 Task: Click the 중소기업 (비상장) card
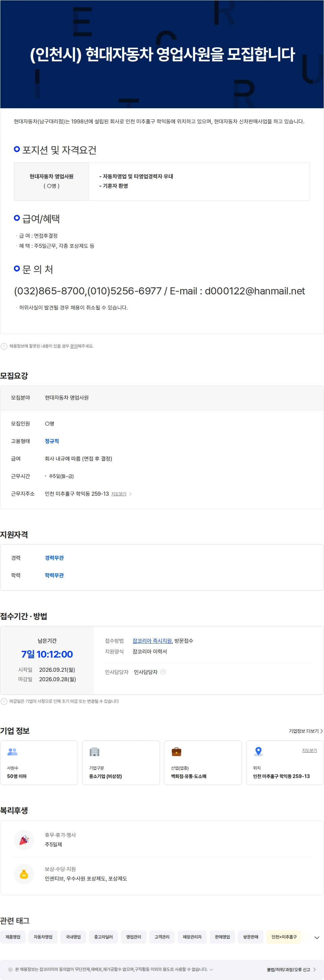click(121, 763)
